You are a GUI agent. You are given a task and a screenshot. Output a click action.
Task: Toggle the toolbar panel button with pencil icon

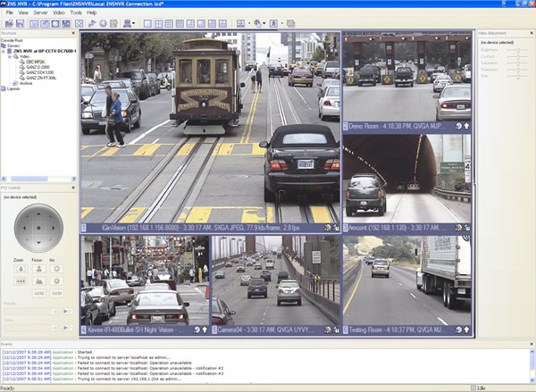click(x=45, y=23)
